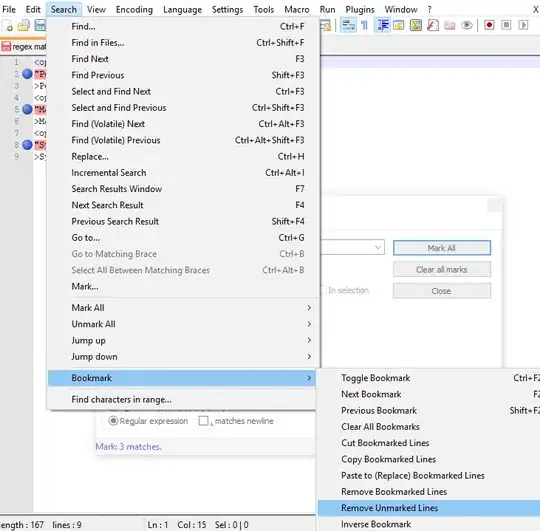Screen dimensions: 540x531
Task: Click the Stop Recording macro icon
Action: 506,25
